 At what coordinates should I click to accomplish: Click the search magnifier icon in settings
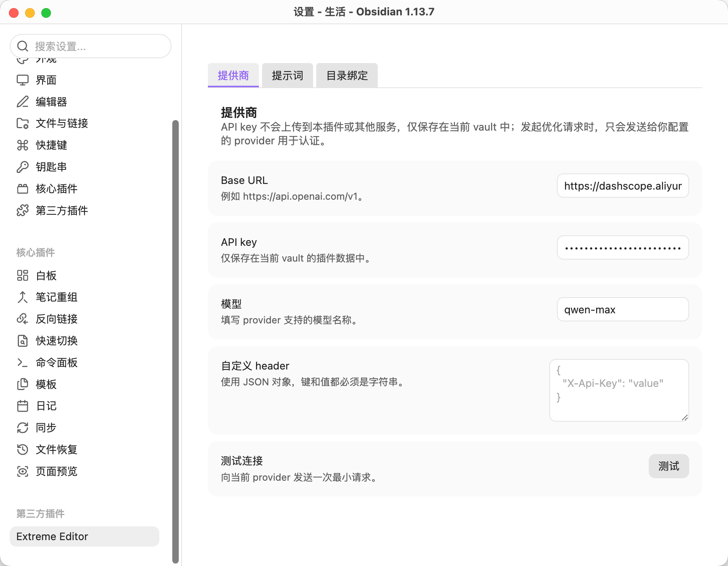[x=23, y=46]
